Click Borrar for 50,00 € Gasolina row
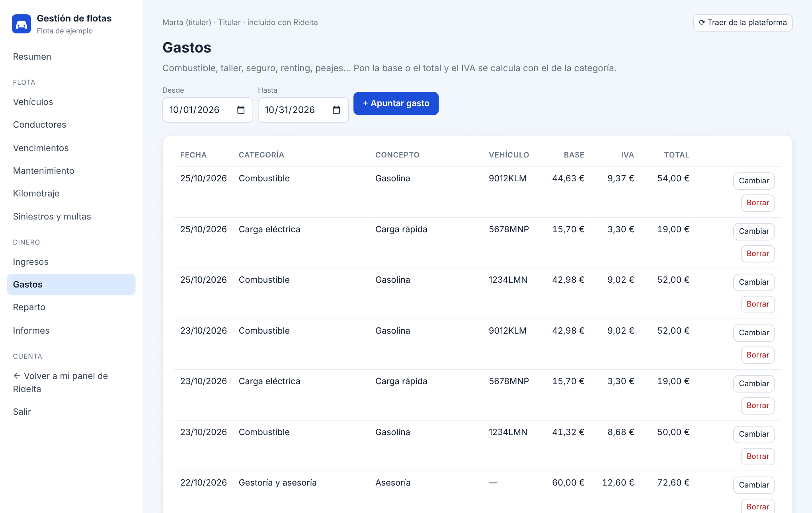This screenshot has width=812, height=513. (758, 457)
